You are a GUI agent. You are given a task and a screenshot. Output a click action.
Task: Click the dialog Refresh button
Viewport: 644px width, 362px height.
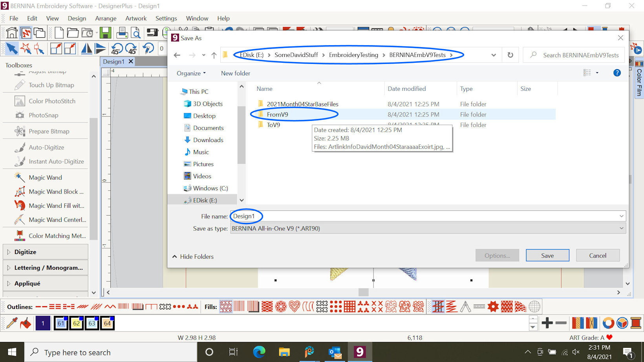tap(510, 55)
